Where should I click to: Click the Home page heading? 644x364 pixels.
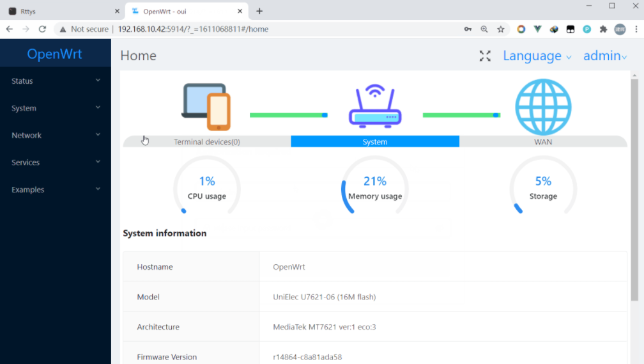point(139,56)
